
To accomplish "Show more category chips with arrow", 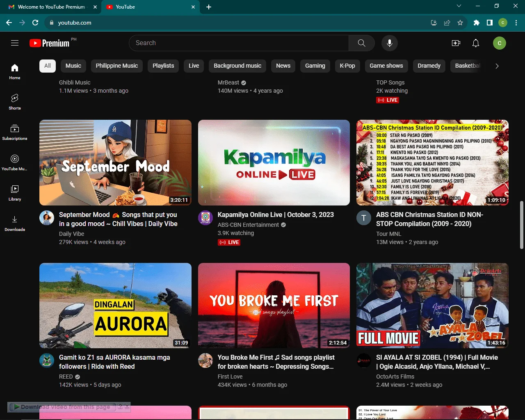I will click(497, 66).
